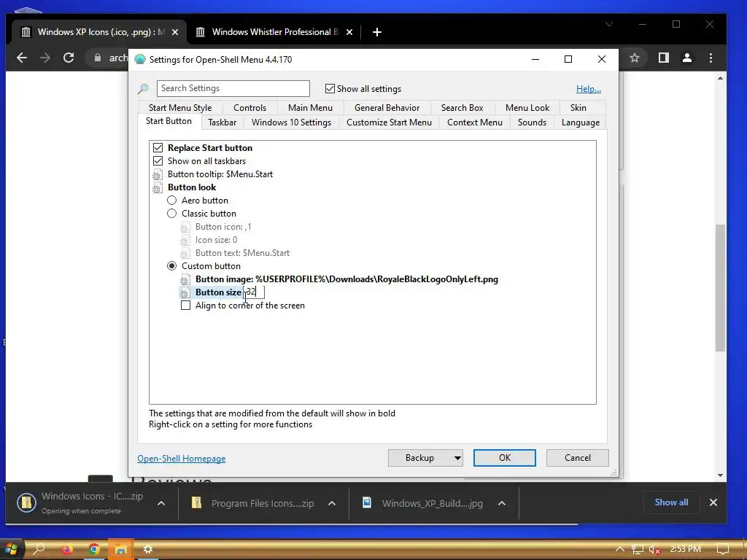
Task: Open the Skin tab
Action: [578, 108]
